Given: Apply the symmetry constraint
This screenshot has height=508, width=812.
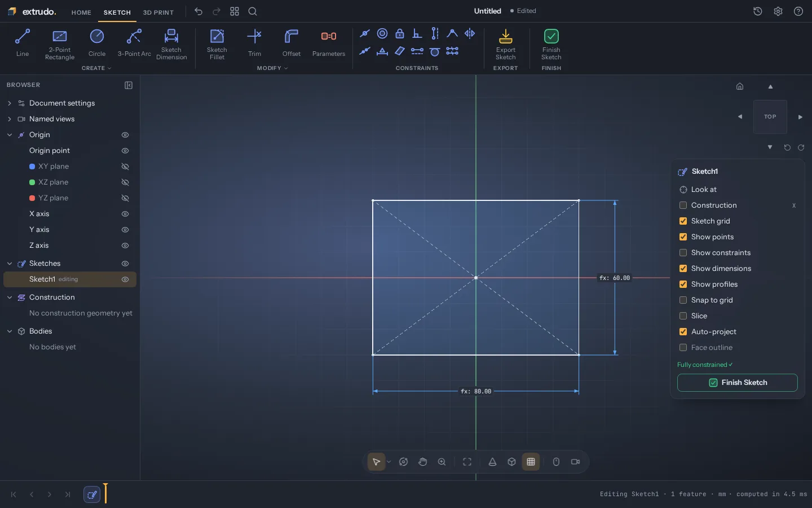Looking at the screenshot, I should (x=470, y=34).
